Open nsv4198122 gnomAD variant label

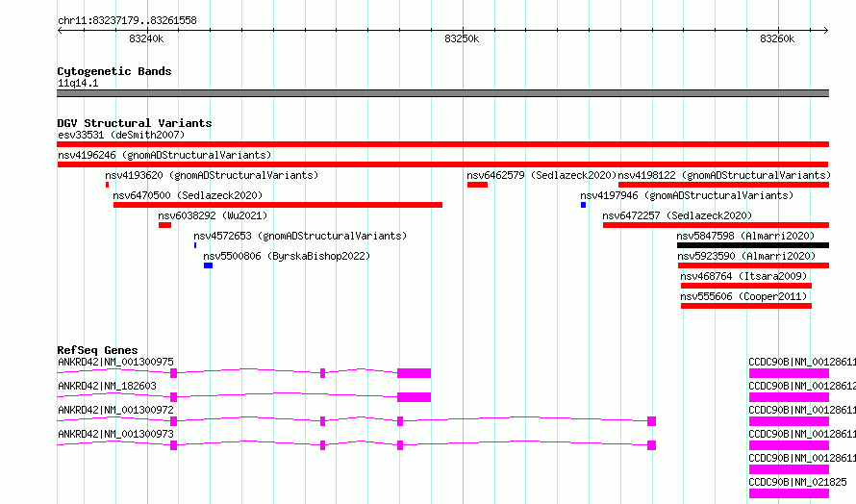click(724, 175)
